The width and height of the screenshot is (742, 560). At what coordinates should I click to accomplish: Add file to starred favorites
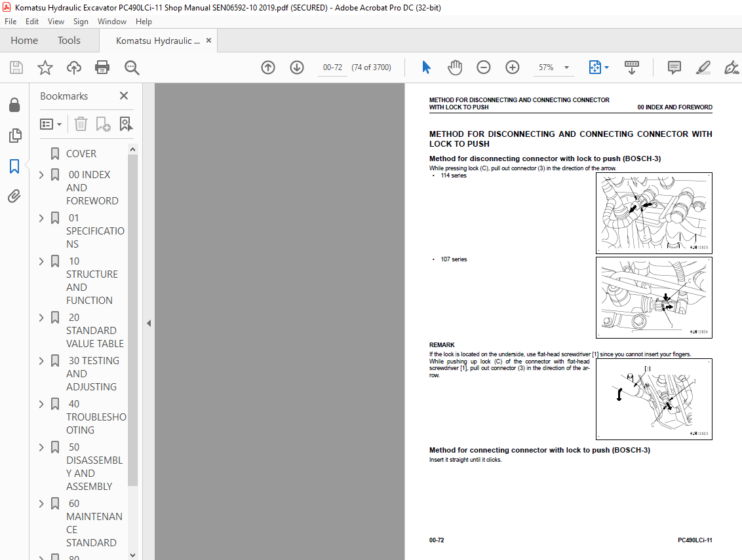pos(45,67)
